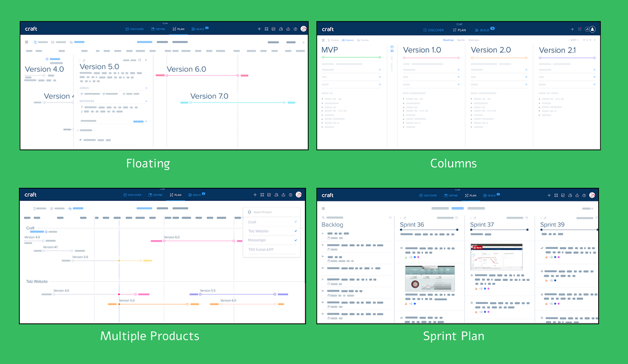Viewport: 628px width, 364px height.
Task: Open hamburger menu in Floating view
Action: pyautogui.click(x=27, y=42)
